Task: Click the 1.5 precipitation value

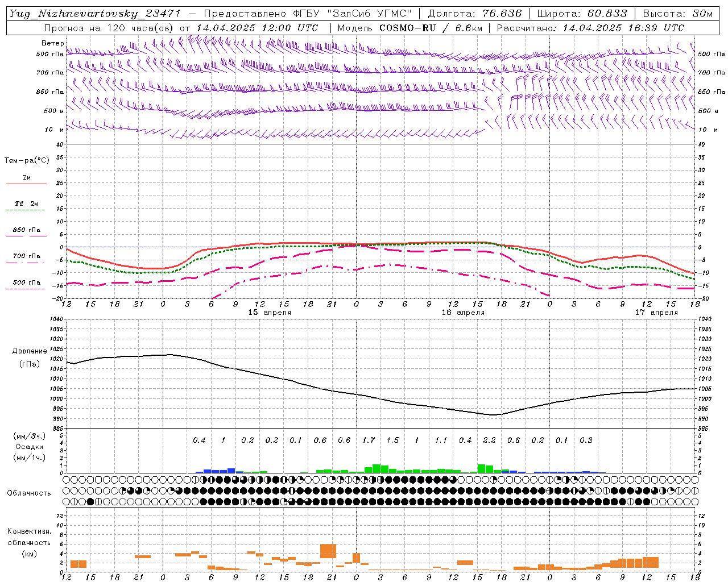Action: [x=392, y=440]
